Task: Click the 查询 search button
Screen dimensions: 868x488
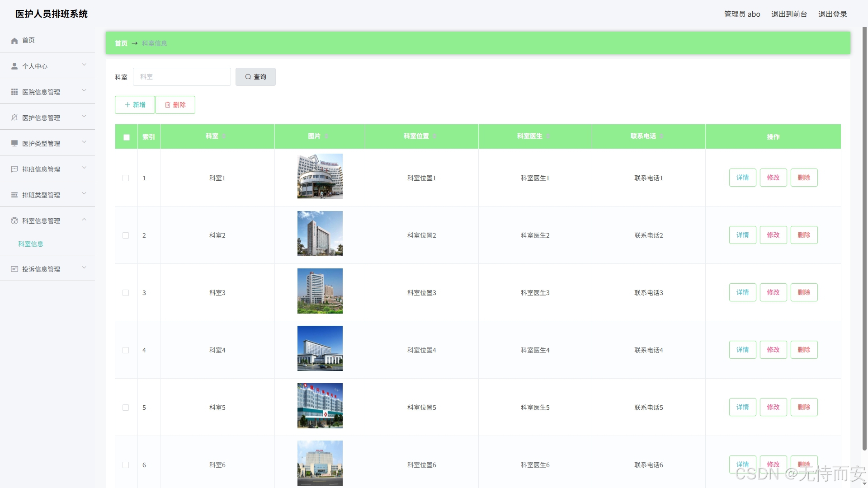Action: 255,77
